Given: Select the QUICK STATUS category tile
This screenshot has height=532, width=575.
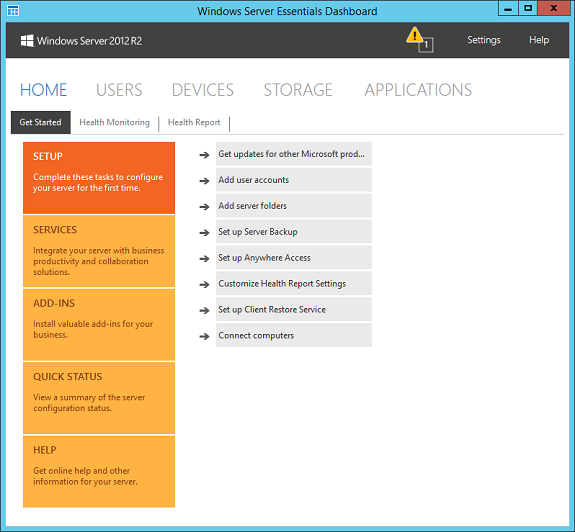Looking at the screenshot, I should click(x=99, y=398).
